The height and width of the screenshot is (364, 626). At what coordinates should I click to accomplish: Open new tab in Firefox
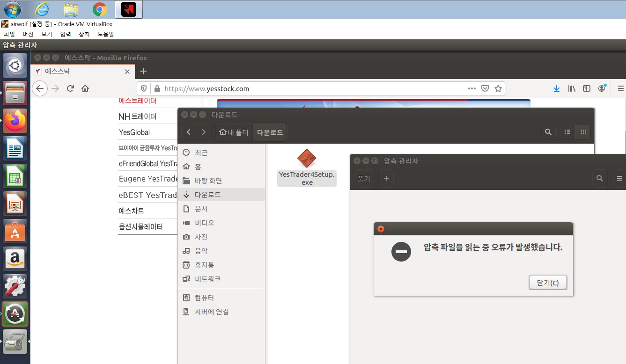coord(143,71)
